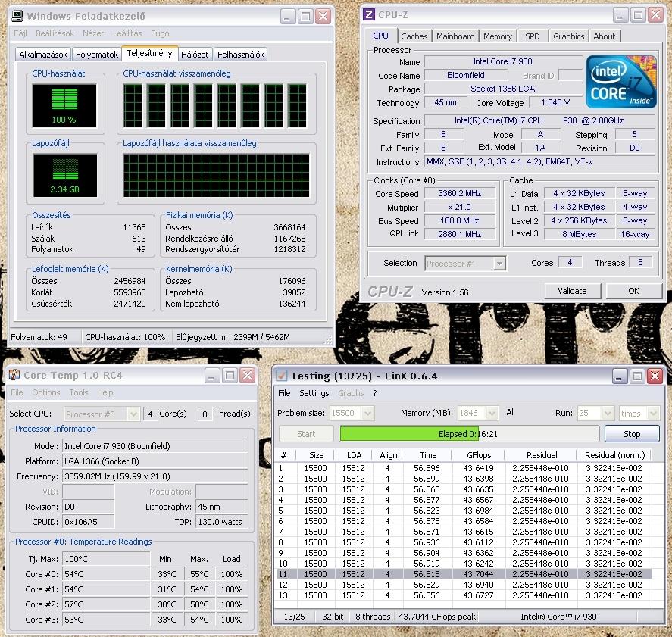
Task: Click the Validate button in CPU-Z
Action: click(x=572, y=291)
